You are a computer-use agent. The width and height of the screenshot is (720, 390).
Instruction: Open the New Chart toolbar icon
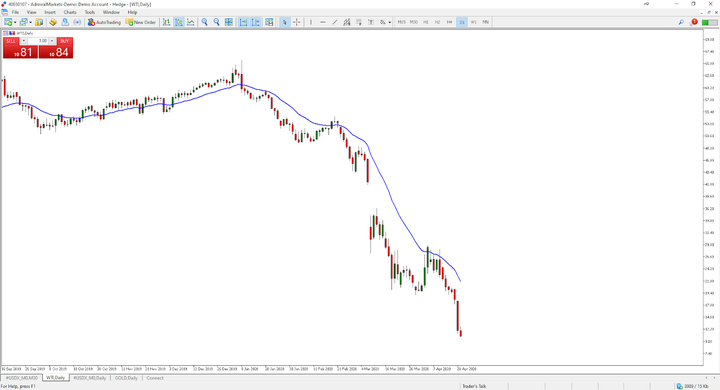tap(8, 22)
